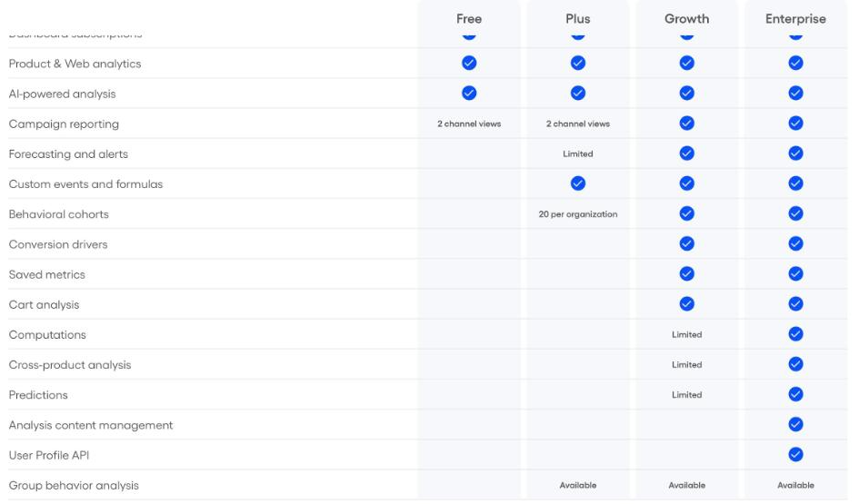
Task: Click the 'User Profile API' row label
Action: [x=49, y=455]
